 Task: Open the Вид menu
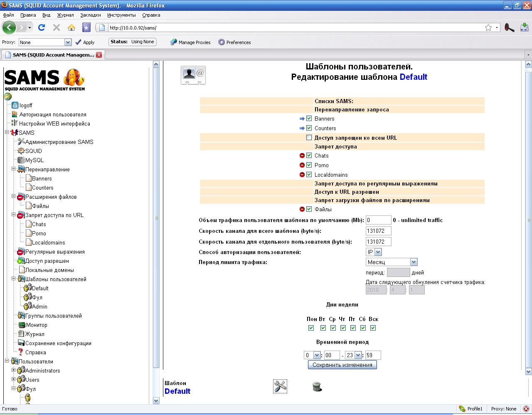click(47, 15)
